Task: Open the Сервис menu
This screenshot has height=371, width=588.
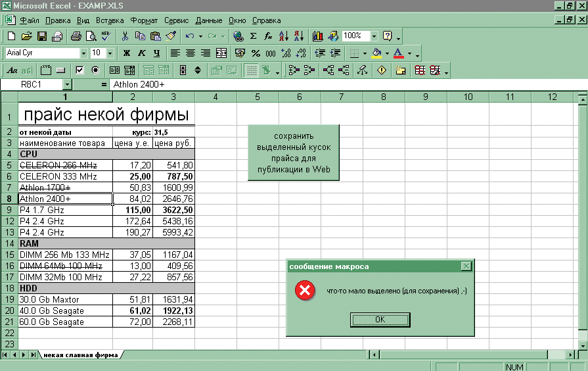Action: pyautogui.click(x=176, y=20)
